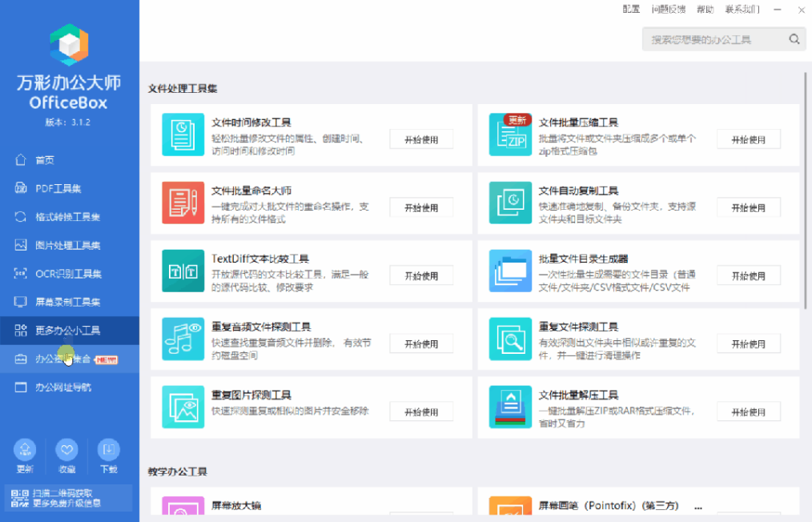Select OCR识别工具集 sidebar item
812x522 pixels.
tap(70, 274)
